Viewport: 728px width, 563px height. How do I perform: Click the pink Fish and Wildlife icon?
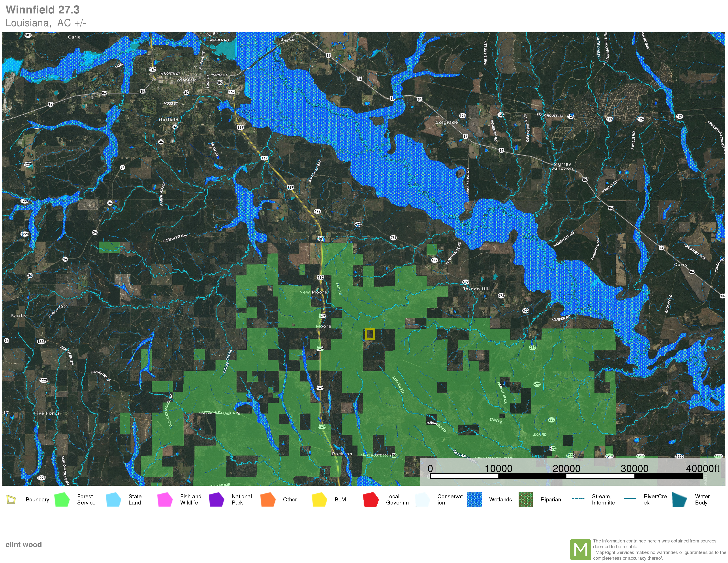click(165, 499)
